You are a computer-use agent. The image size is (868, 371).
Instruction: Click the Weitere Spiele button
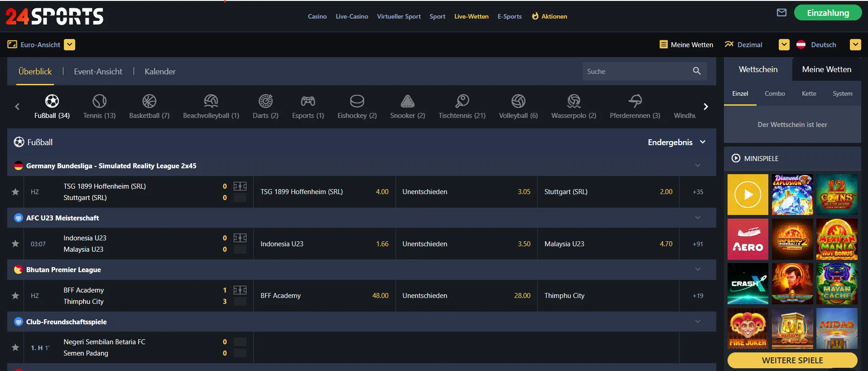coord(792,360)
